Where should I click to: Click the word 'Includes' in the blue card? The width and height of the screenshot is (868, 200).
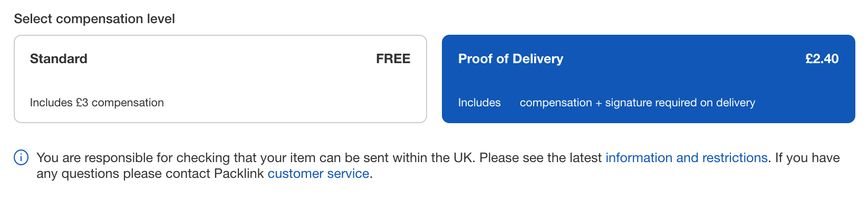click(479, 103)
